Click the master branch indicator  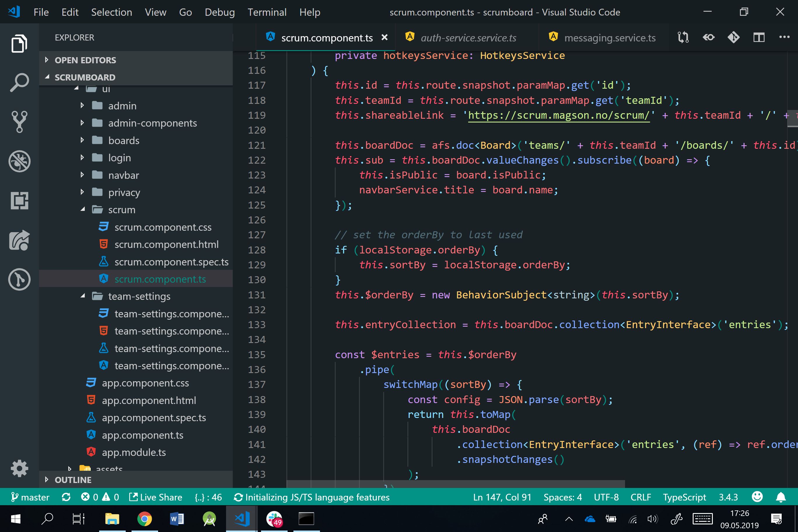31,497
